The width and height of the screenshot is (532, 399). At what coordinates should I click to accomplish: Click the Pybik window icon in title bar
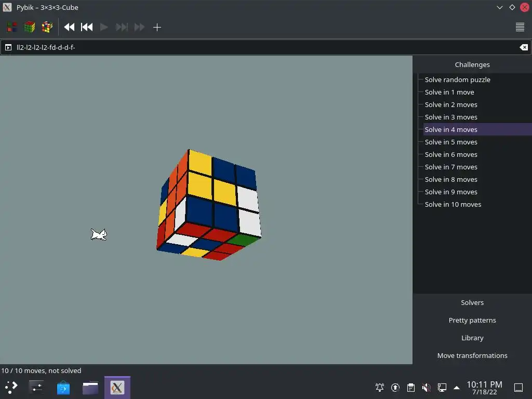coord(7,7)
